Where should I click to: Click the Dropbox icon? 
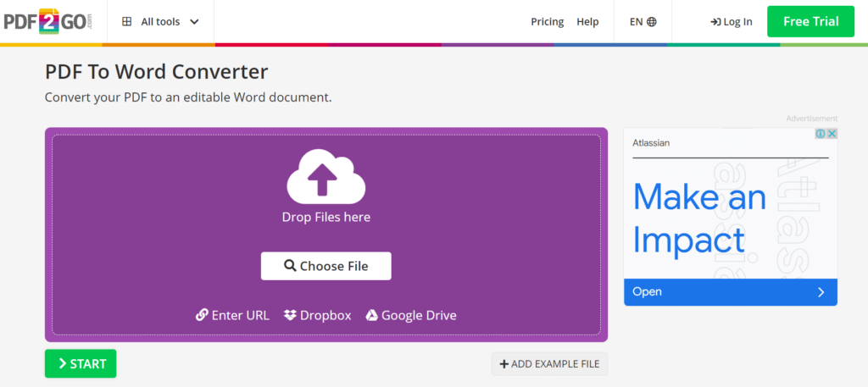tap(290, 316)
